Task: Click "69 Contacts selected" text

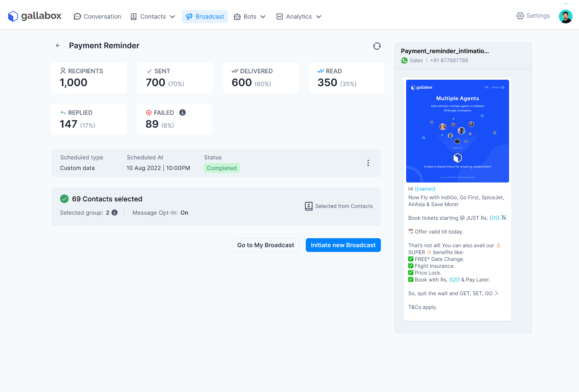Action: click(107, 199)
